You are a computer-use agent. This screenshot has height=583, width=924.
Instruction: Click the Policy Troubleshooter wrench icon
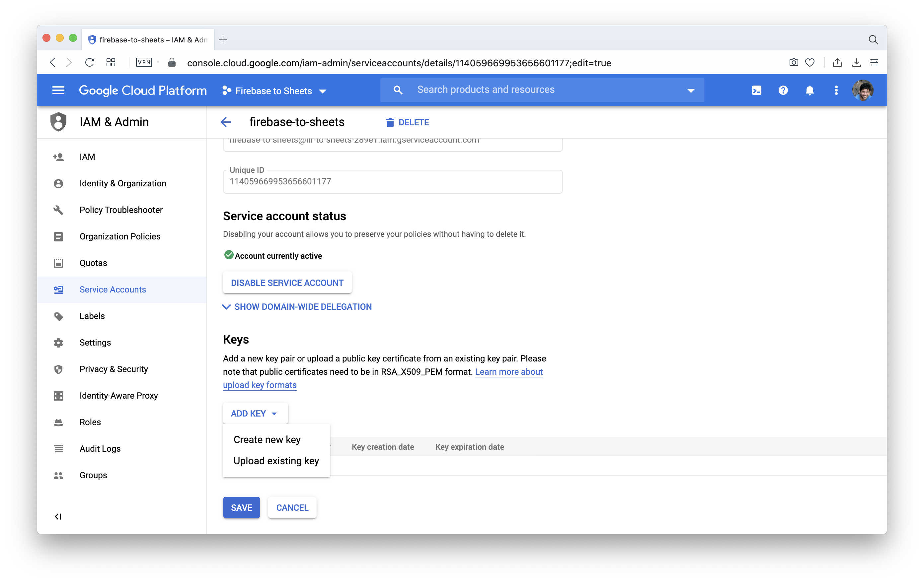pos(58,210)
